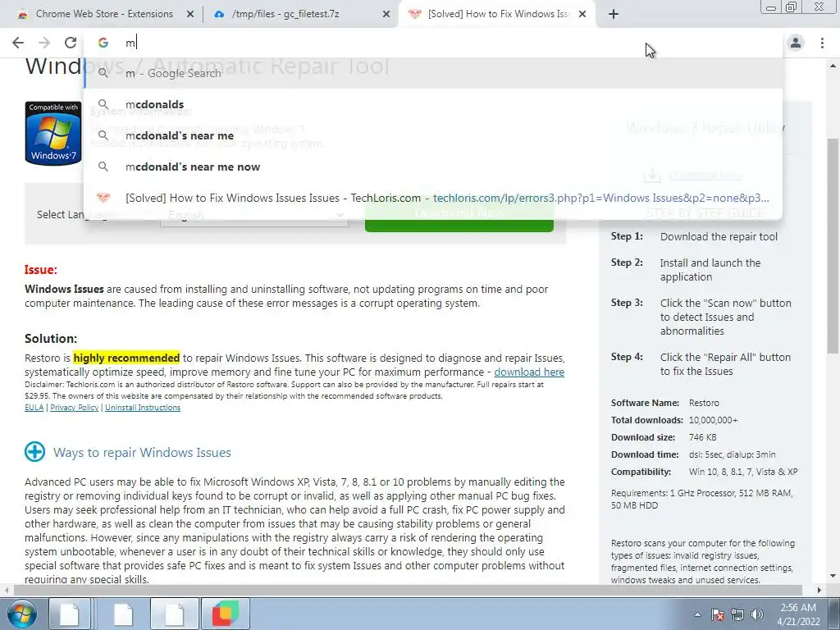Open the Chrome three-dot menu
The image size is (840, 630).
point(822,43)
